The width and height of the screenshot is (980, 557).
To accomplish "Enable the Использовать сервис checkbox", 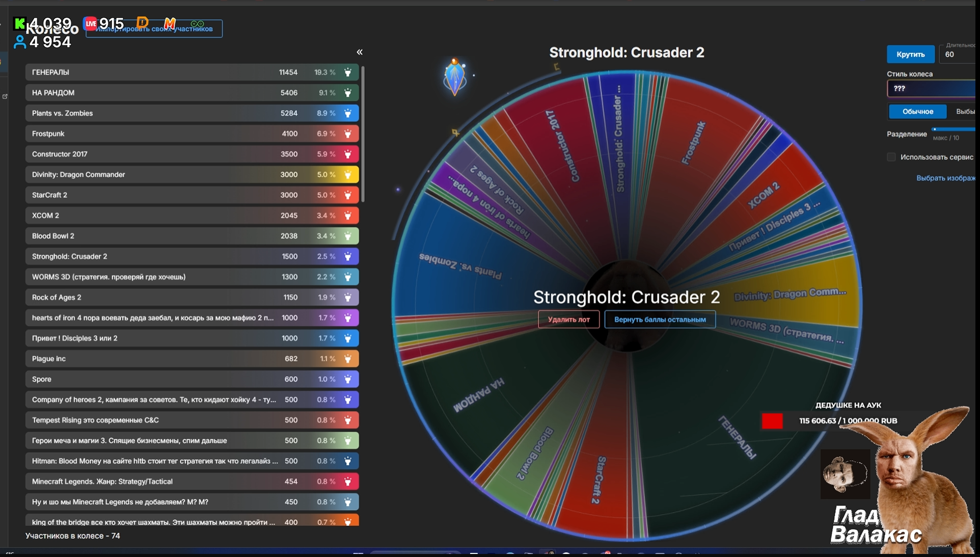I will click(891, 157).
